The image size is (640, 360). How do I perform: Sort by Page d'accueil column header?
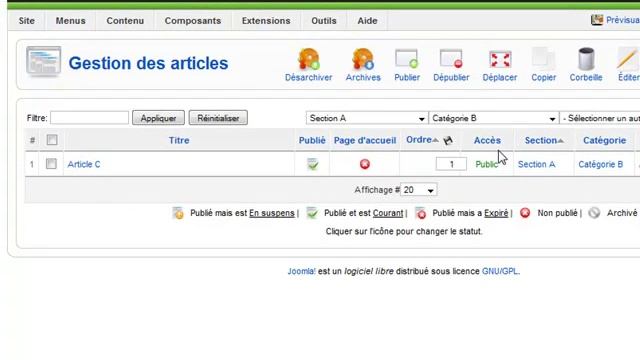365,140
